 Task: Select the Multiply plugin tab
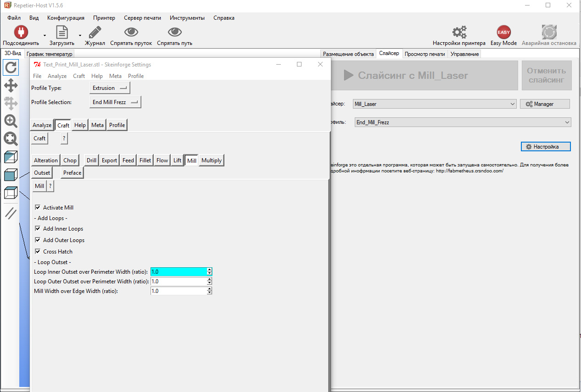click(212, 160)
